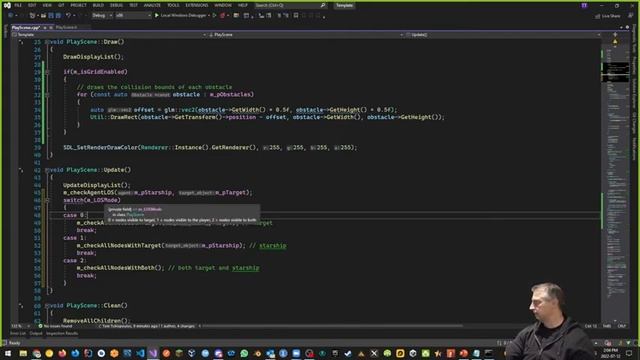This screenshot has width=640, height=360.
Task: Click the Navigate Backward icon
Action: (11, 16)
